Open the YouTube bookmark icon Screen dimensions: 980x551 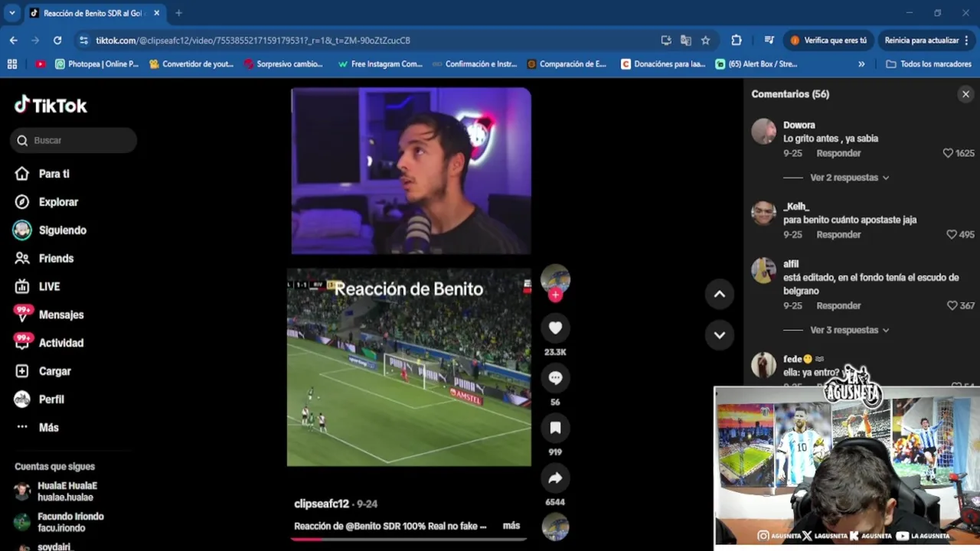(41, 64)
